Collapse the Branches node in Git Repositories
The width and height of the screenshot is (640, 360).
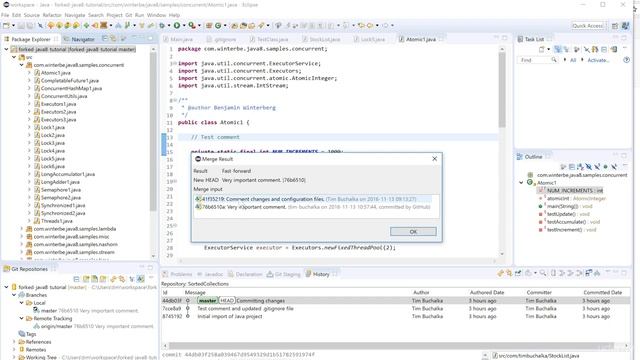point(14,295)
